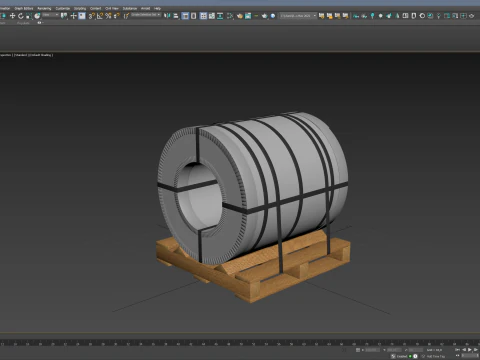Click the Play Animation button
480x360 pixels.
coord(469,350)
